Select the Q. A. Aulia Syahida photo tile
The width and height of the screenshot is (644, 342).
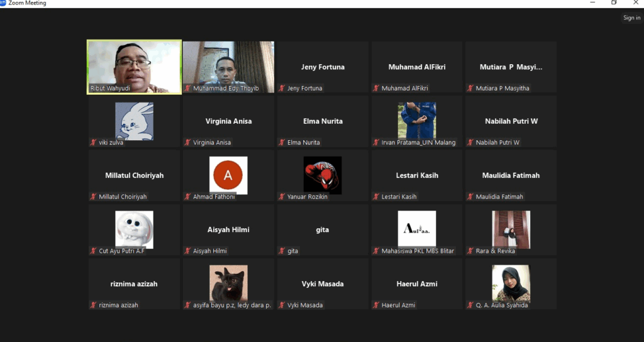click(511, 283)
